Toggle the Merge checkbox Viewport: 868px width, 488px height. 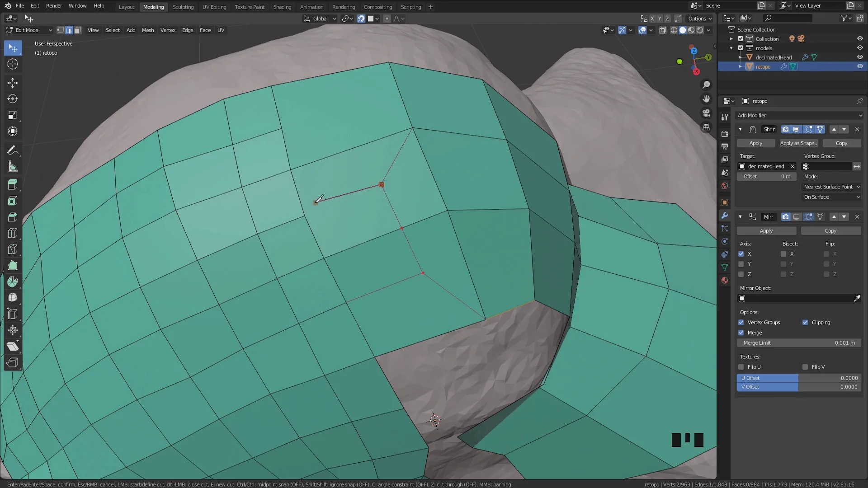point(741,333)
